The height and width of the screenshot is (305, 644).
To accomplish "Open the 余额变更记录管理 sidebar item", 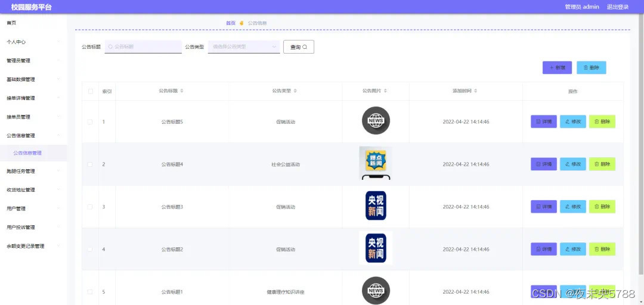I will coord(33,246).
